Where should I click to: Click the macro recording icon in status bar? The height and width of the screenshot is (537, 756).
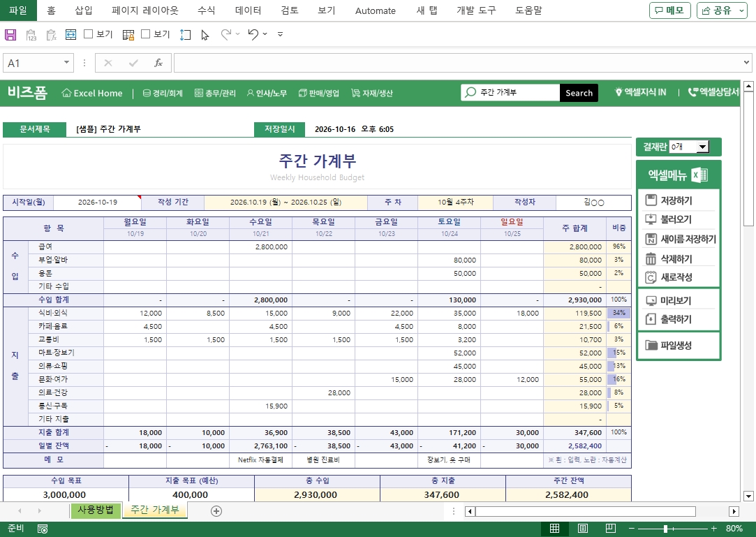click(x=43, y=529)
